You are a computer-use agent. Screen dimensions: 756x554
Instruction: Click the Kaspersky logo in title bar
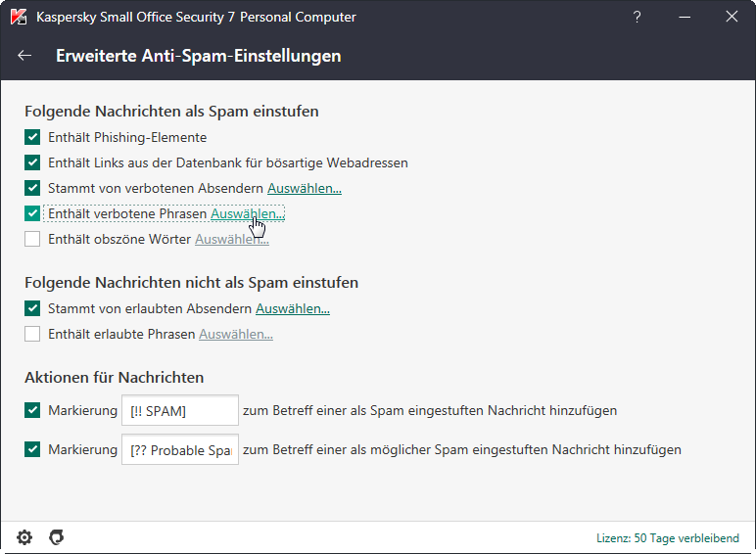[x=19, y=17]
